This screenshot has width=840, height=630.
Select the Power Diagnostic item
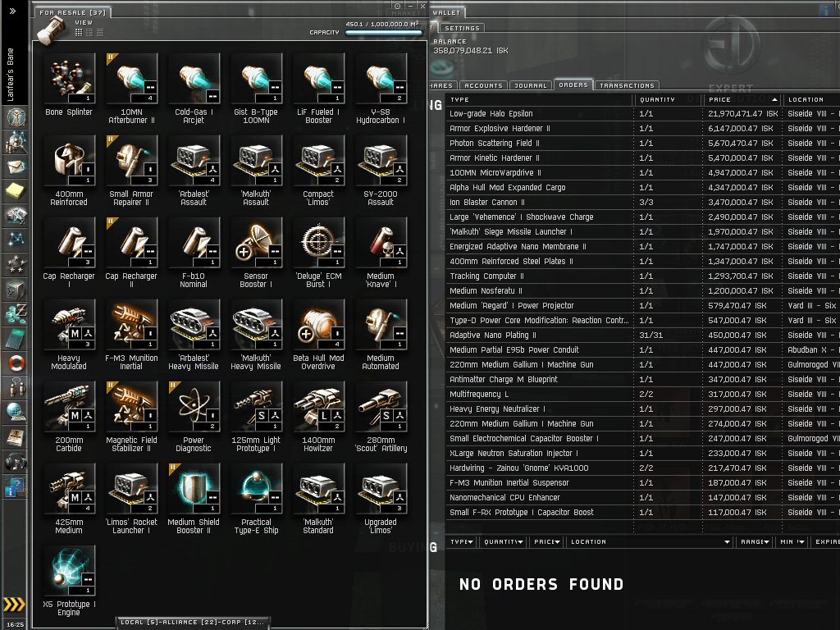[194, 416]
